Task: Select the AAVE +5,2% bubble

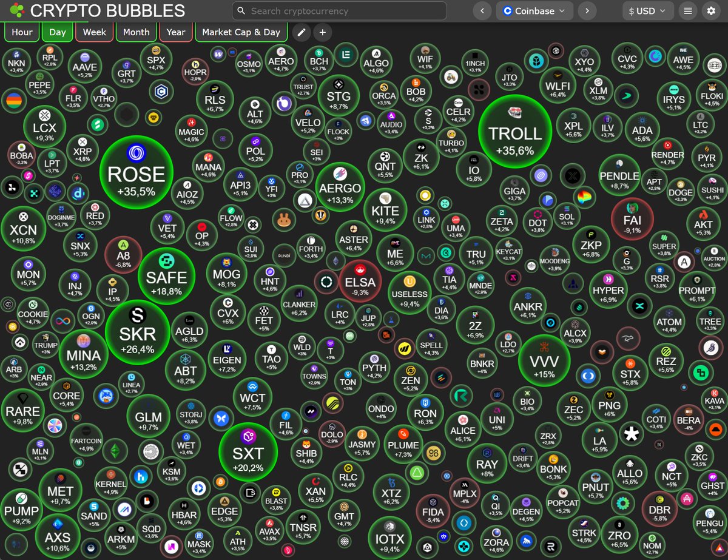Action: 85,66
